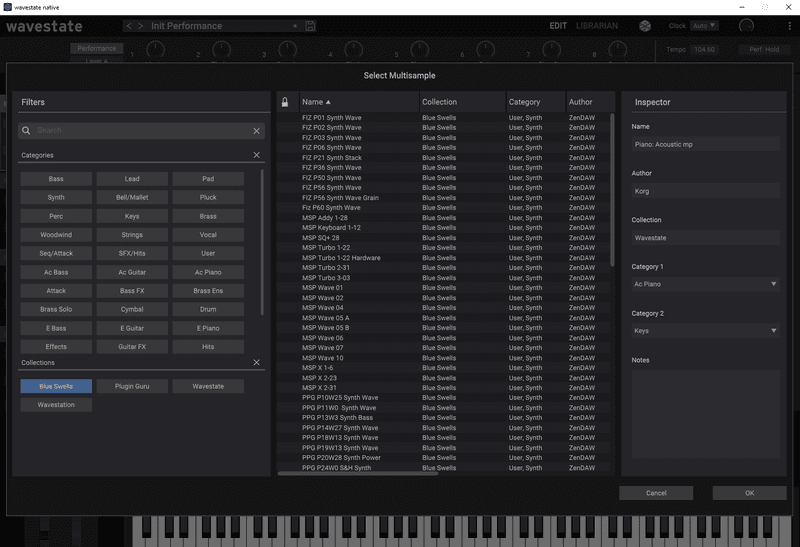Select the 'MSP Turbo 1-22 Hardware' row
Image resolution: width=800 pixels, height=547 pixels.
pos(443,258)
